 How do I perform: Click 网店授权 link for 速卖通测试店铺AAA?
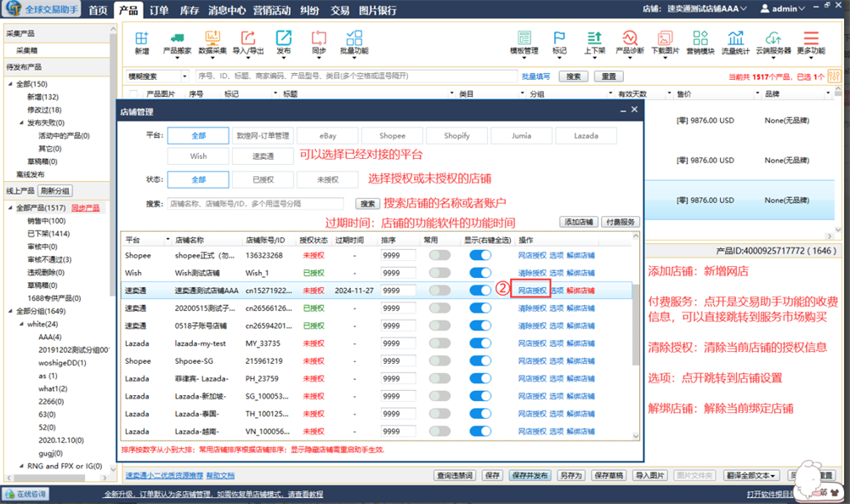[x=532, y=291]
